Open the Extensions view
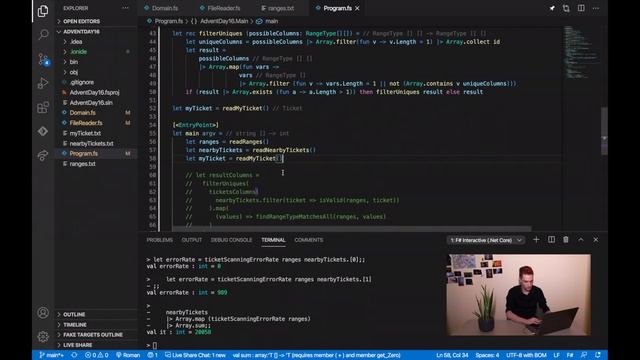The image size is (640, 360). 43,107
